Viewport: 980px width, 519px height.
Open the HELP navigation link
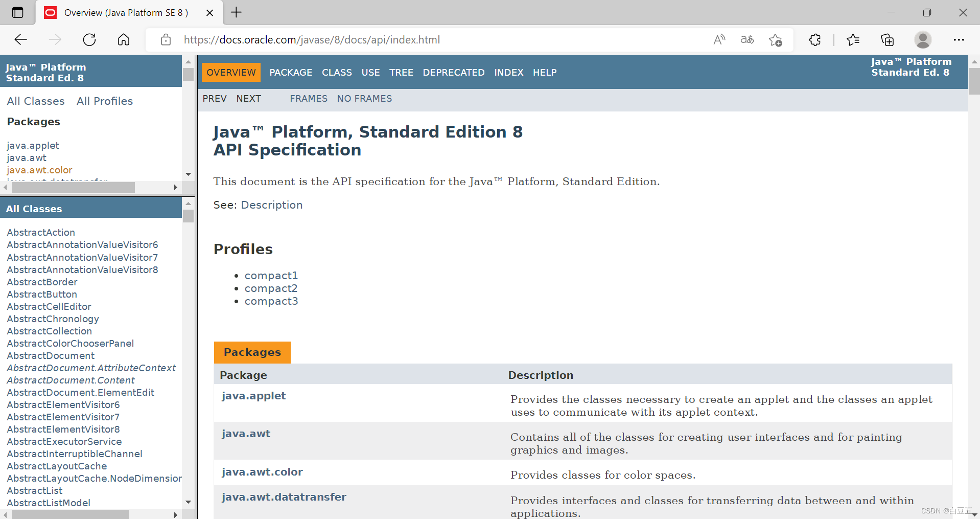point(545,73)
